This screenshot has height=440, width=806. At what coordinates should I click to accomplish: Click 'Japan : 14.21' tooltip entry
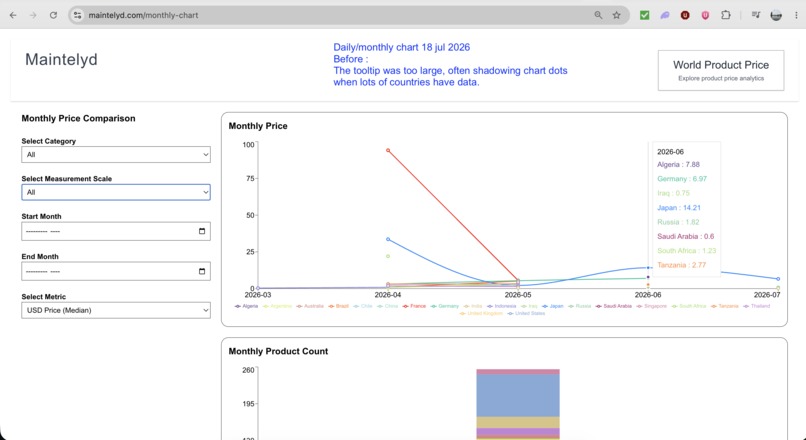tap(679, 208)
